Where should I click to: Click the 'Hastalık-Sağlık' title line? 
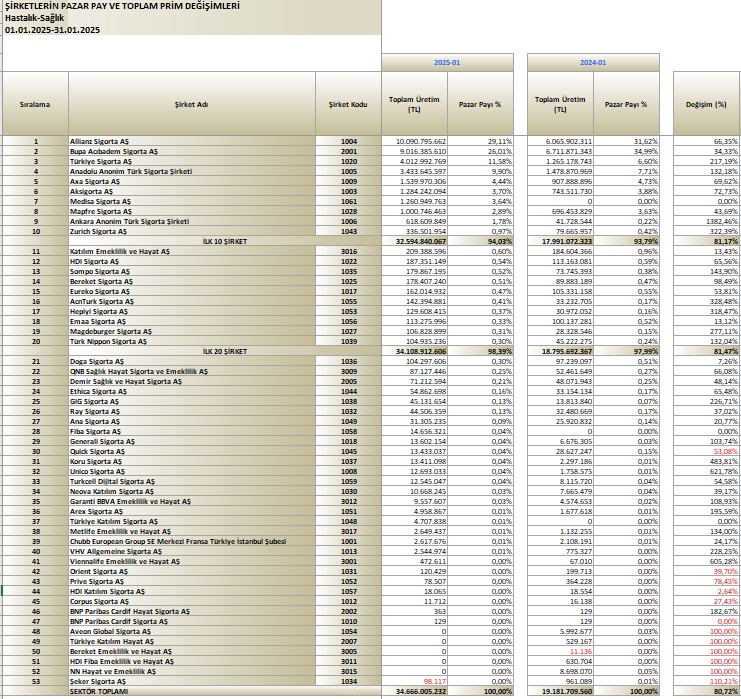(x=34, y=18)
